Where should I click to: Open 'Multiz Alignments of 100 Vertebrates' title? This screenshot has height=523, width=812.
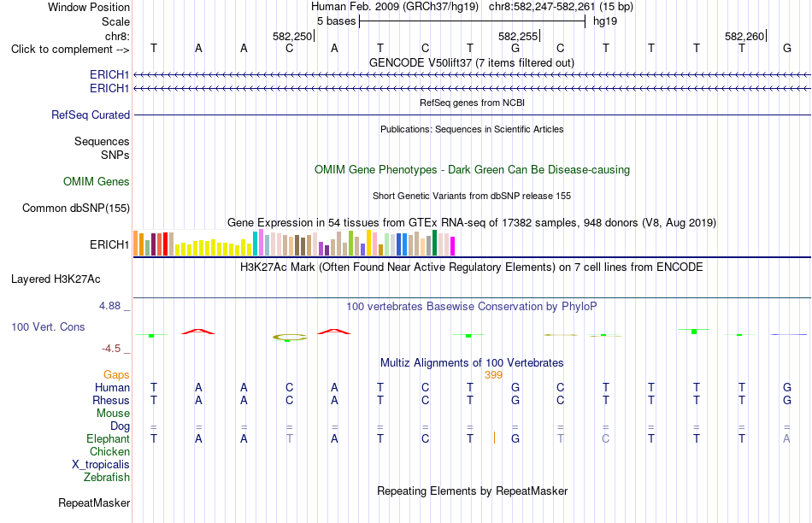click(x=472, y=362)
